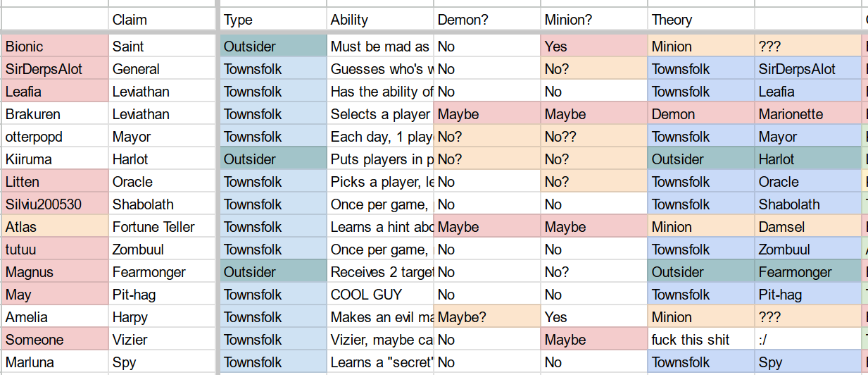Viewport: 868px width, 375px height.
Task: Select otterpopd's Mayor claim cell
Action: click(162, 137)
